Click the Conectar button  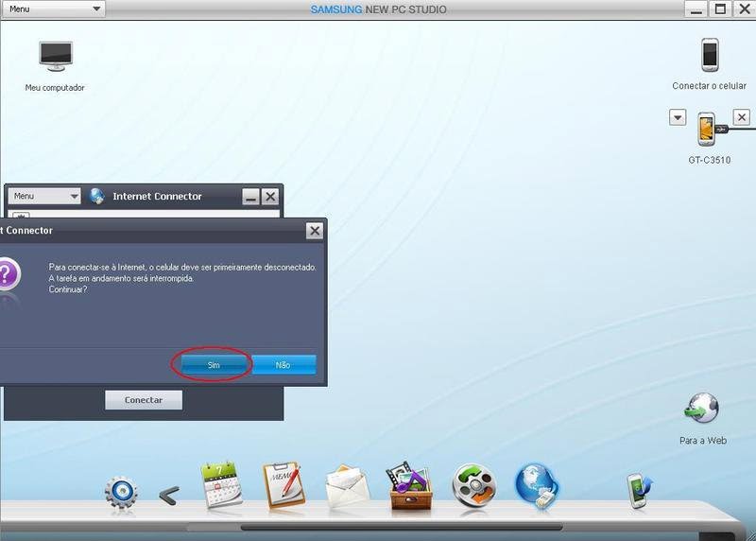coord(144,400)
